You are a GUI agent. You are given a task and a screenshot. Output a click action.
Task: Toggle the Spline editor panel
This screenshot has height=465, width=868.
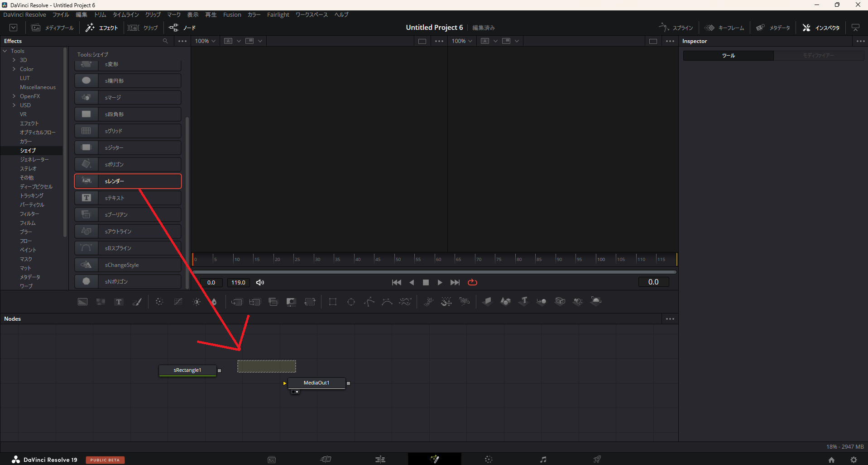pos(676,28)
